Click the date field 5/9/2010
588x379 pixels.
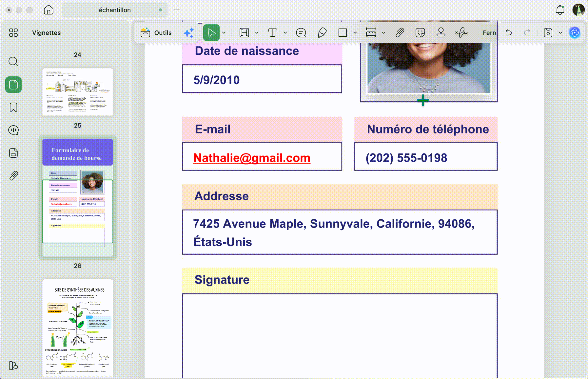click(262, 79)
